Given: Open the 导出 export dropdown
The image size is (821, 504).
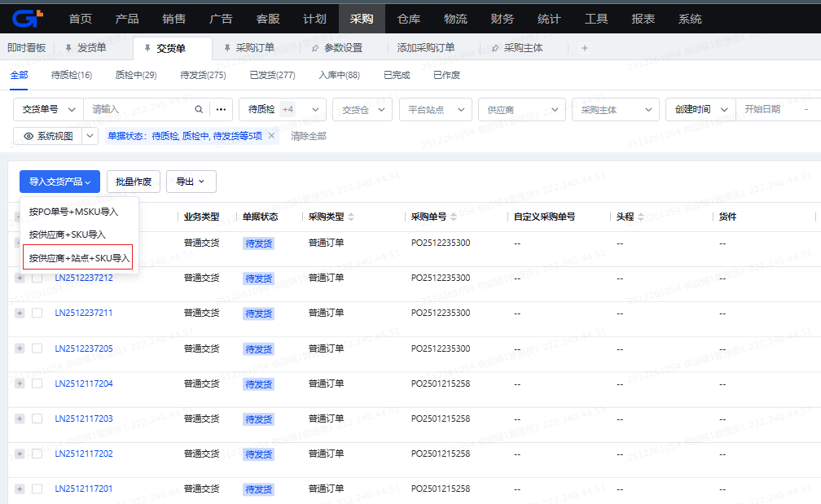Looking at the screenshot, I should pos(191,182).
